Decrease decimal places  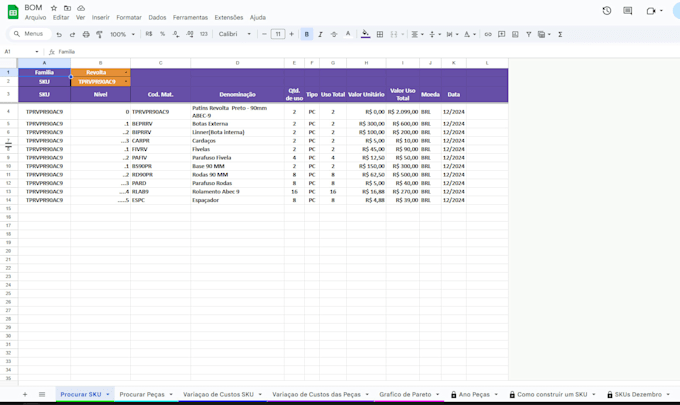click(x=176, y=34)
